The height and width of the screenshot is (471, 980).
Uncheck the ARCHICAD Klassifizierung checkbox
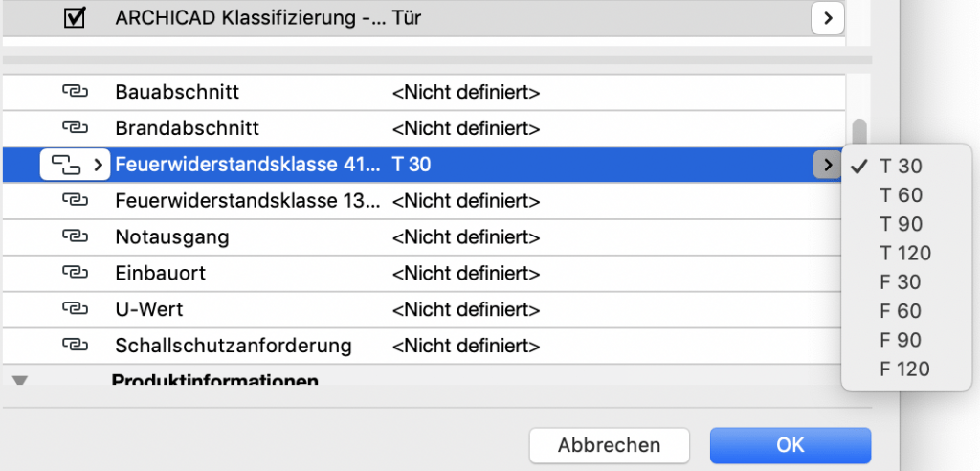pyautogui.click(x=74, y=17)
